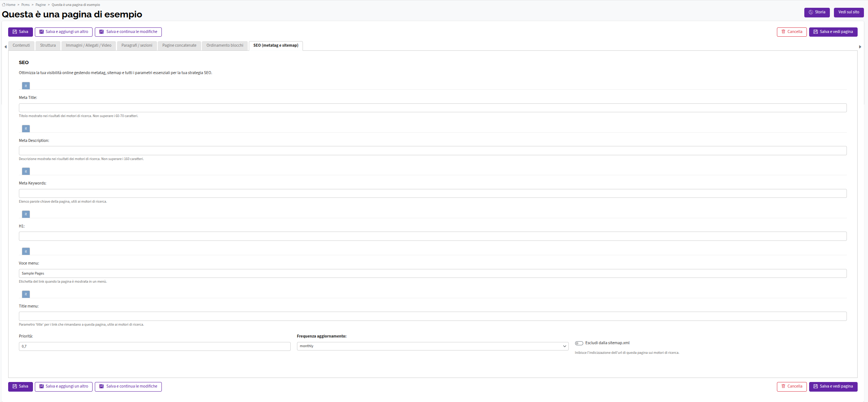This screenshot has width=868, height=402.
Task: Click the 'it' language badge above Meta Keywords
Action: point(26,172)
